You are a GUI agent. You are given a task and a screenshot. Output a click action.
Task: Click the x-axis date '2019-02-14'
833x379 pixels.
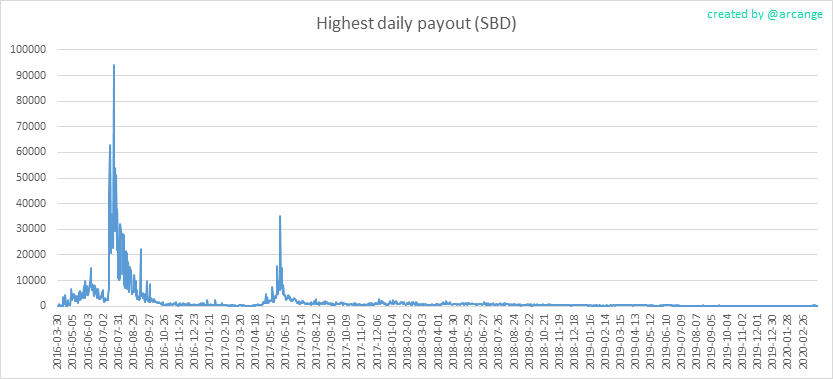606,341
